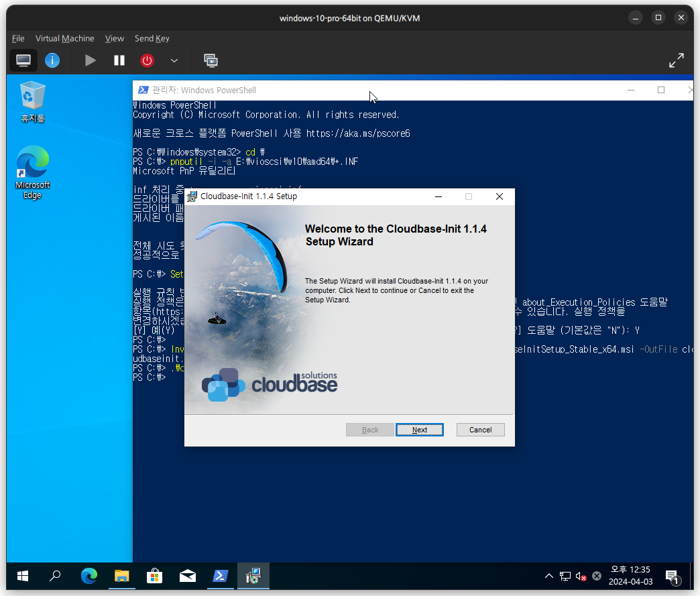This screenshot has height=596, width=700.
Task: Show hidden system tray icons
Action: click(548, 576)
